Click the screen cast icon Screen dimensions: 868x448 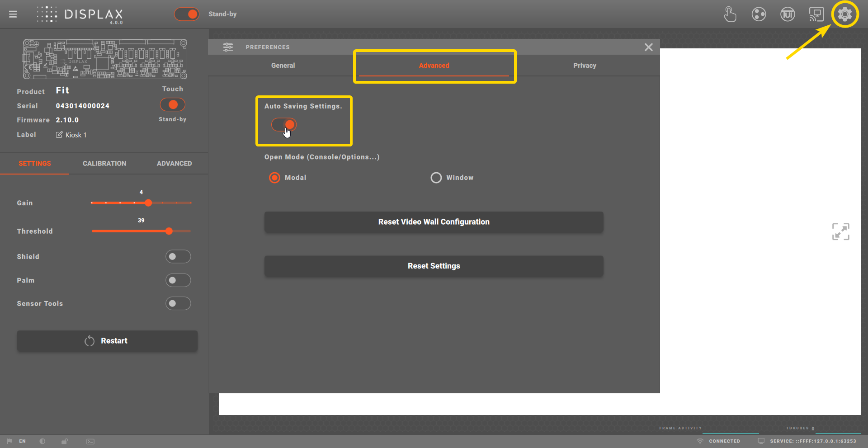(816, 14)
